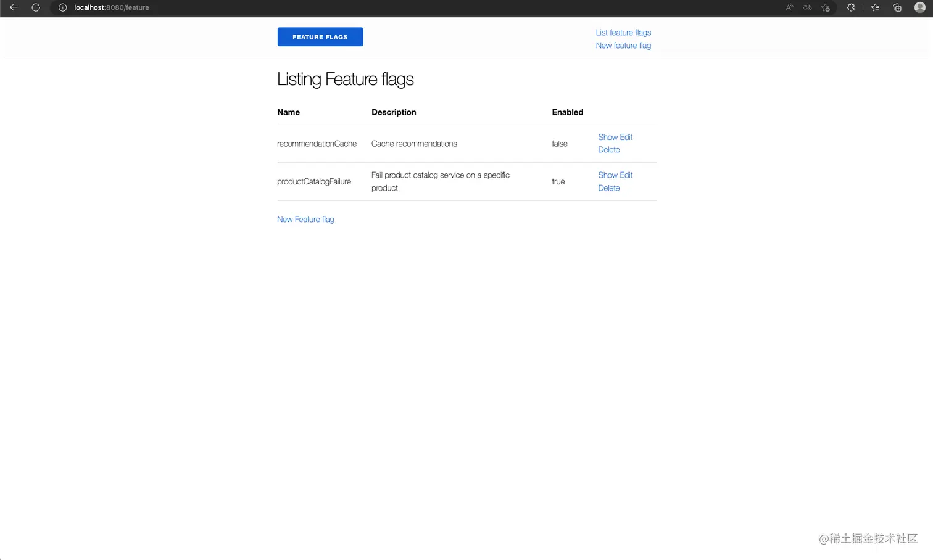Select the false enabled value

(x=560, y=144)
